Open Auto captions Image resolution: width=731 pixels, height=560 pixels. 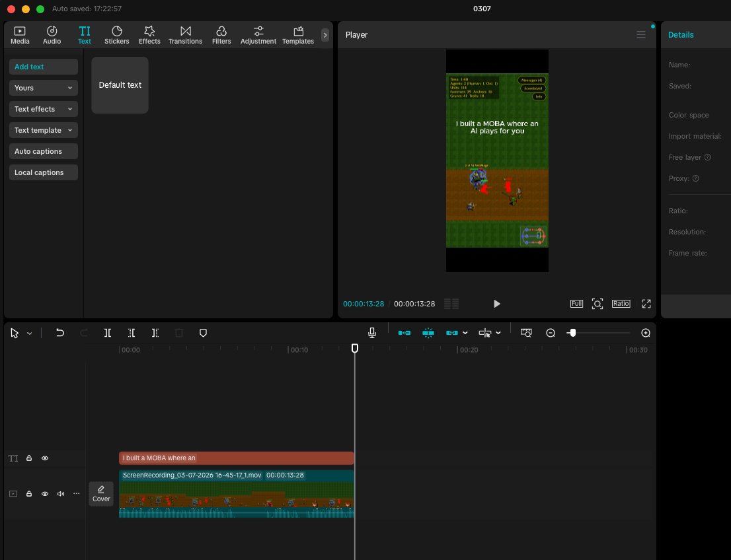[44, 151]
